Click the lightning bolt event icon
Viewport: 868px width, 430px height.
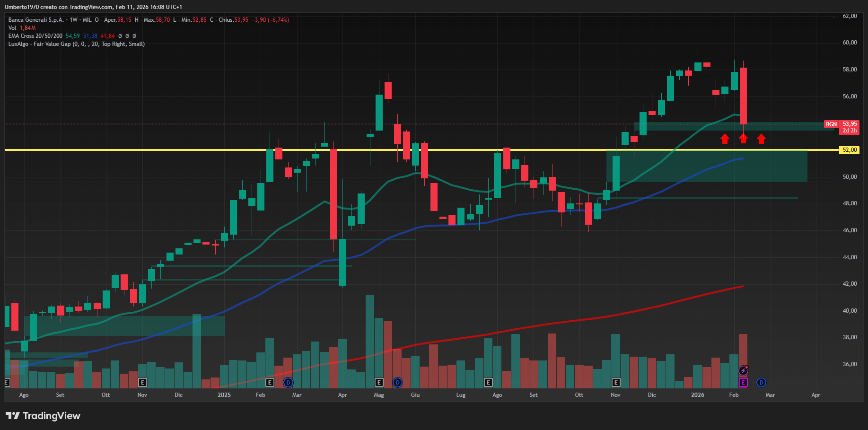click(x=743, y=370)
